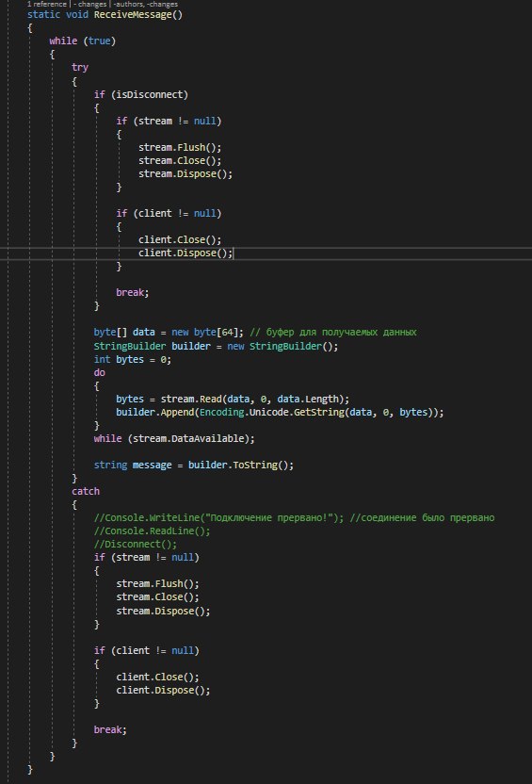Click stream.Flush() inside the try block

coord(180,148)
